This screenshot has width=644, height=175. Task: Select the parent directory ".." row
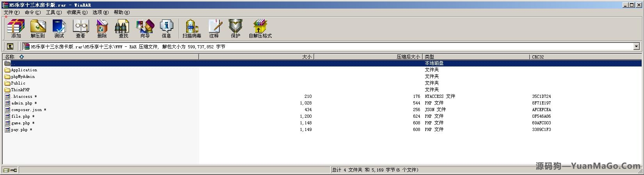click(x=322, y=63)
